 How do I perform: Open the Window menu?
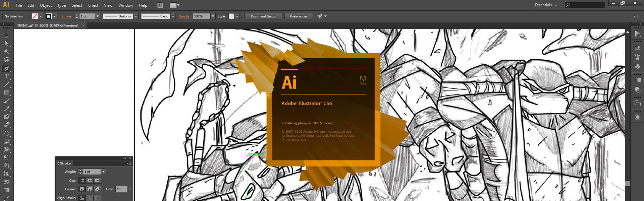(126, 5)
